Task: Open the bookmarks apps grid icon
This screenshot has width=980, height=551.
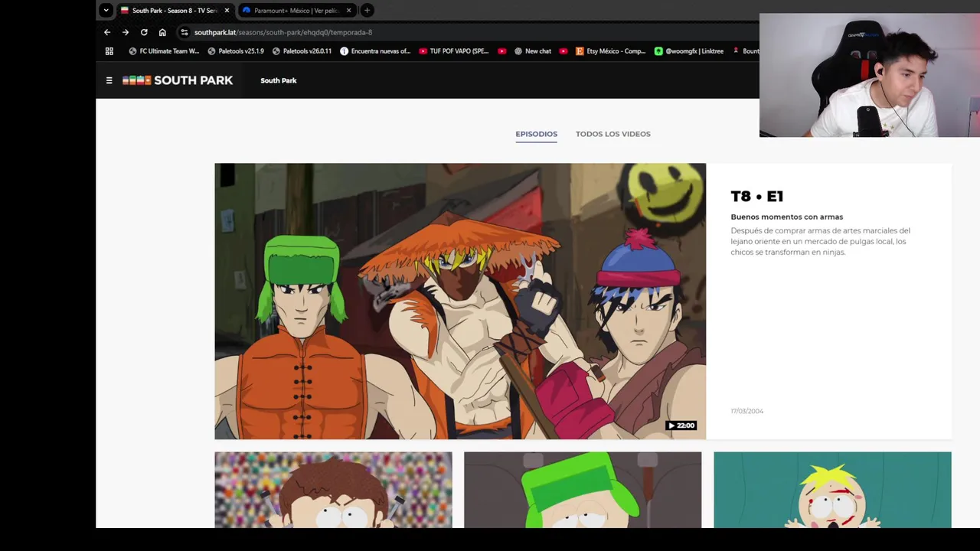Action: point(109,51)
